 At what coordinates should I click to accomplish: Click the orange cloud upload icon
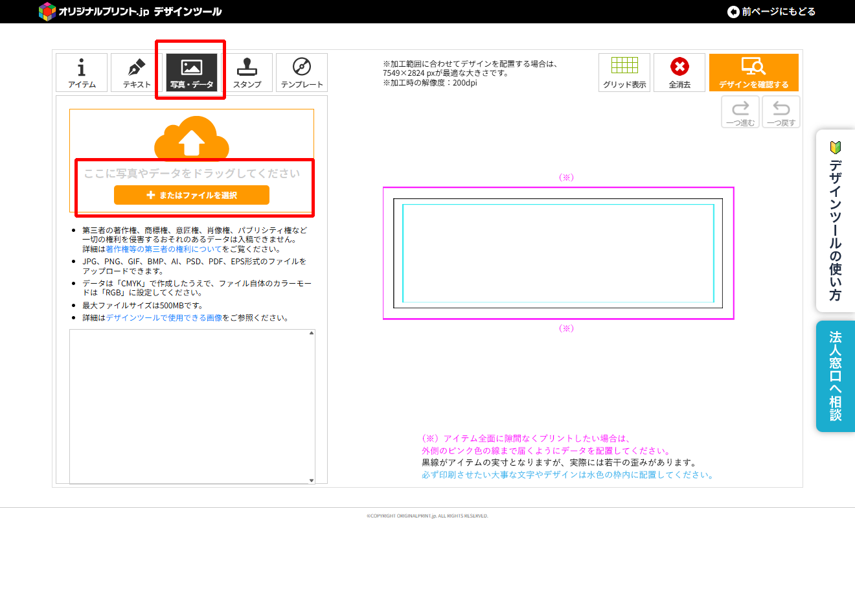click(192, 137)
